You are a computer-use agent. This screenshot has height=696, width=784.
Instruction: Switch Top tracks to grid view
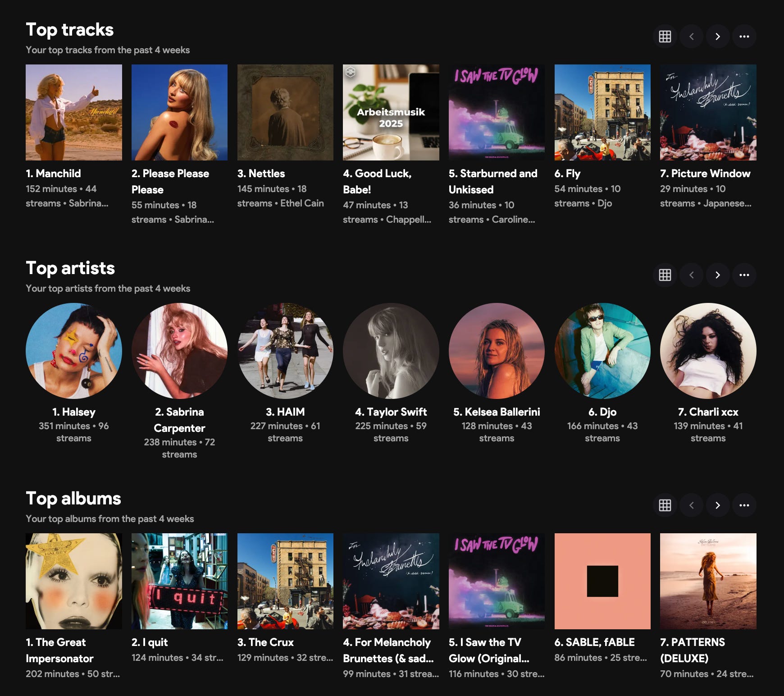665,37
